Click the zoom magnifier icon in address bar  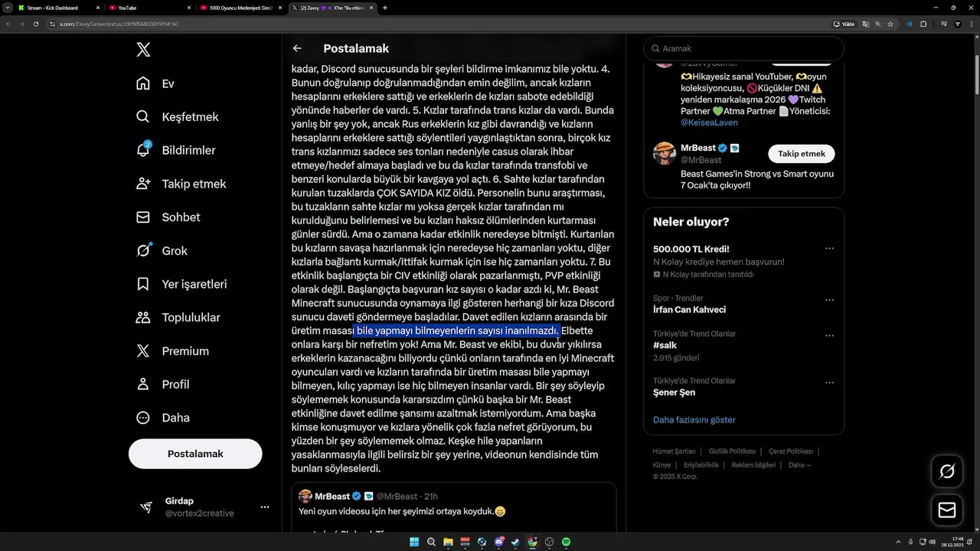click(878, 24)
